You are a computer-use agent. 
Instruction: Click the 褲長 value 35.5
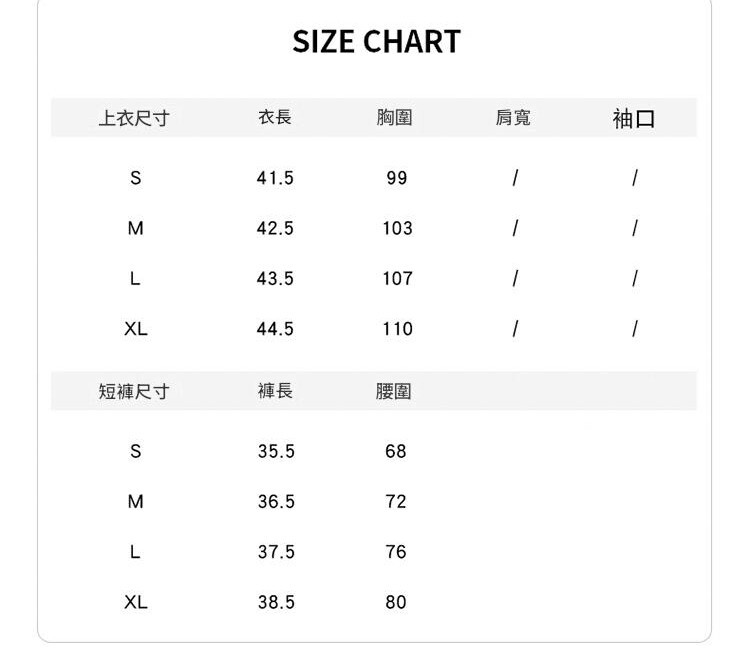(x=276, y=451)
